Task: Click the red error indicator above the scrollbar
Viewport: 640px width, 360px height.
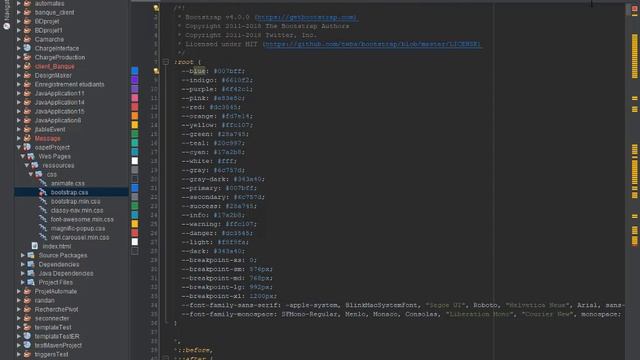Action: click(x=635, y=9)
